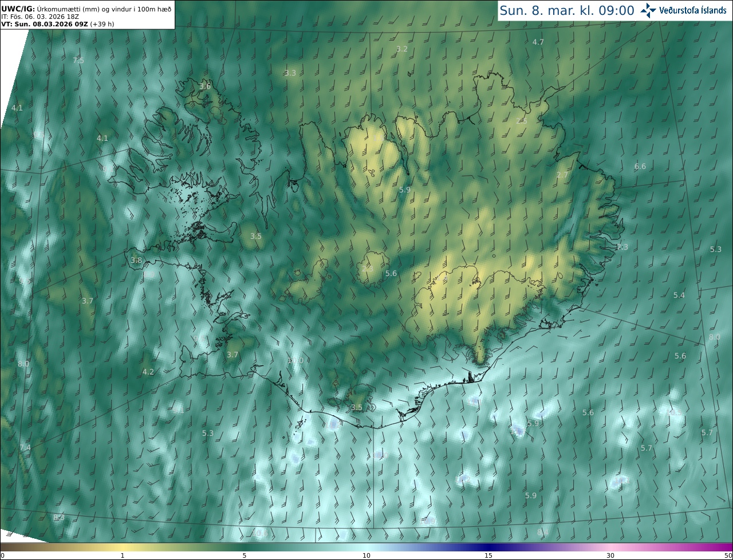Click the 'Veðurstofa Íslands' name text
The image size is (733, 560).
pyautogui.click(x=693, y=10)
